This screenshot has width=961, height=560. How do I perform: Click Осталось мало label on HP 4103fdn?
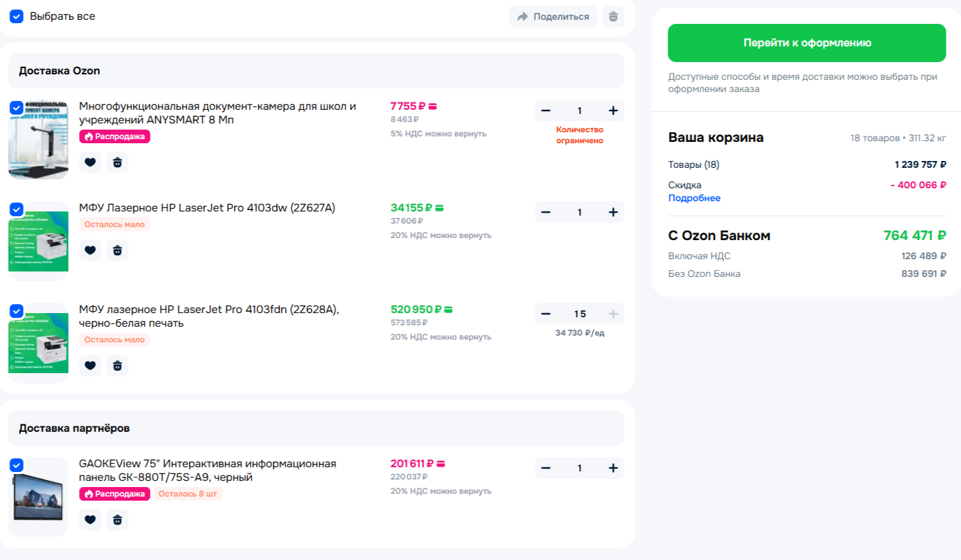tap(115, 340)
